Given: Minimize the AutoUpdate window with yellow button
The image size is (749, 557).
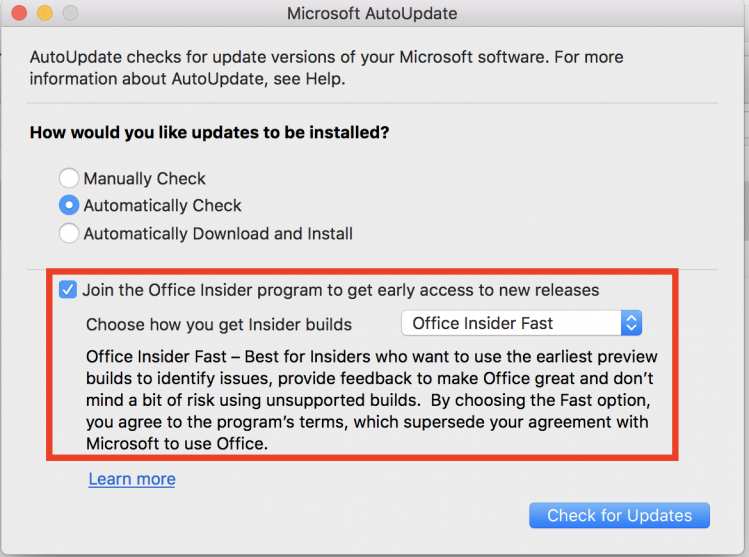Looking at the screenshot, I should 43,15.
